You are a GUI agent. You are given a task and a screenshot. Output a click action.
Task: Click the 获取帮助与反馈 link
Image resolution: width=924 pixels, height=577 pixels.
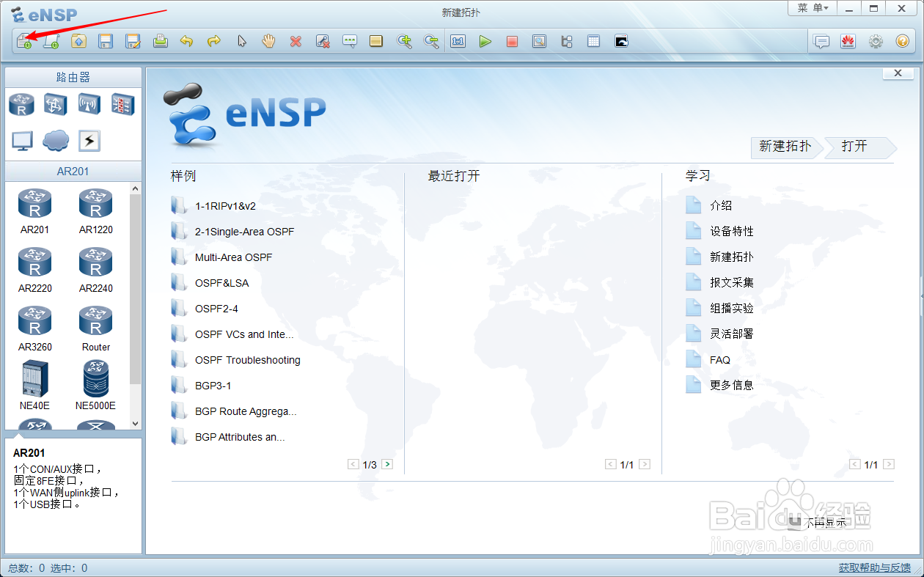click(875, 568)
